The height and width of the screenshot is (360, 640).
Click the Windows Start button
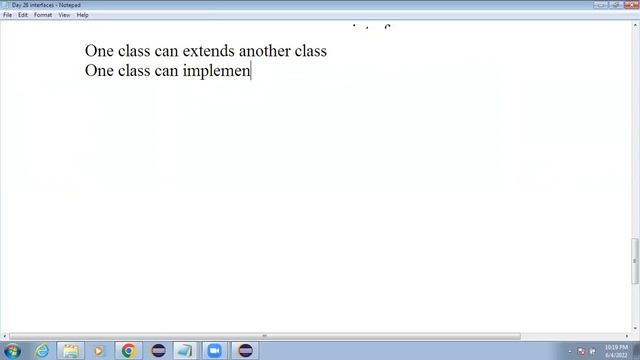[12, 351]
